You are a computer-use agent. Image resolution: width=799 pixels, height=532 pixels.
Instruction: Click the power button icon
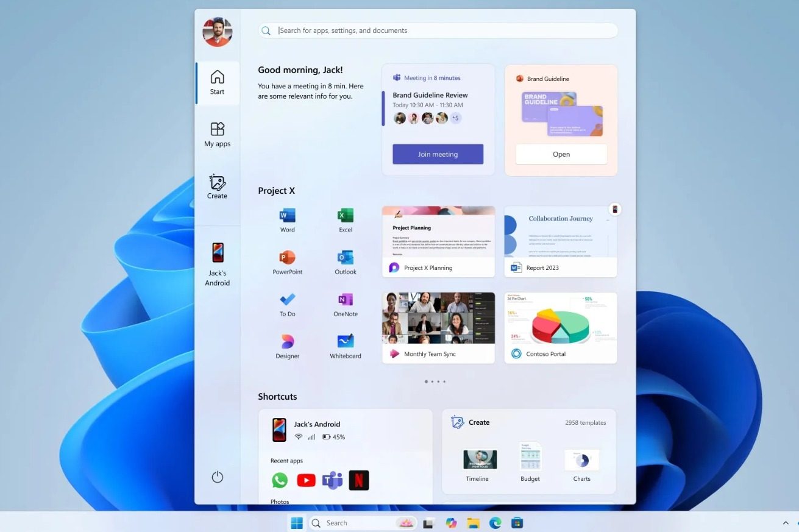pos(218,477)
